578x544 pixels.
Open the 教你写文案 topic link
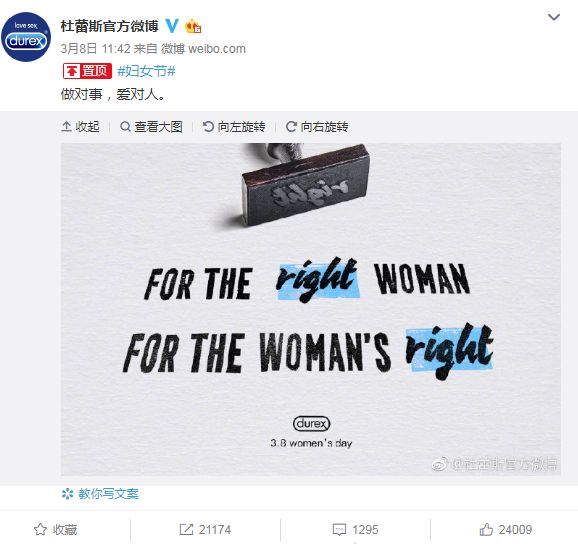(x=108, y=494)
